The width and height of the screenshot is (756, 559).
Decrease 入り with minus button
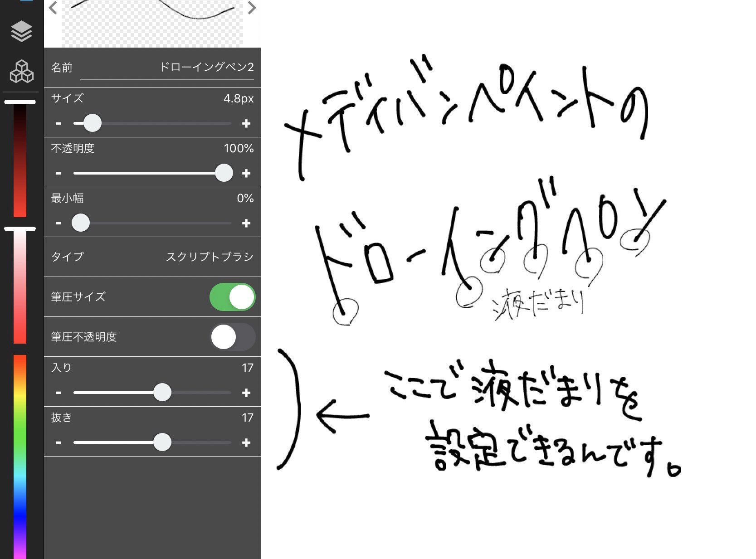59,393
